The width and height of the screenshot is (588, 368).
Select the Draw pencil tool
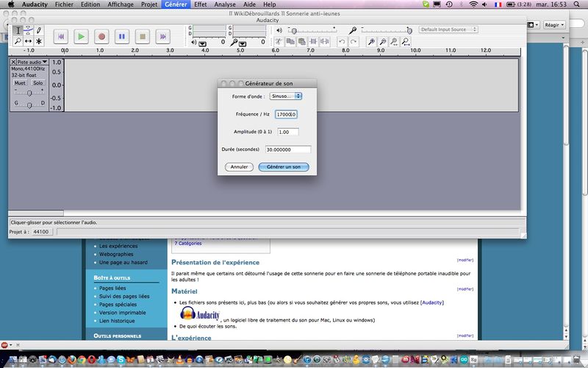coord(38,30)
